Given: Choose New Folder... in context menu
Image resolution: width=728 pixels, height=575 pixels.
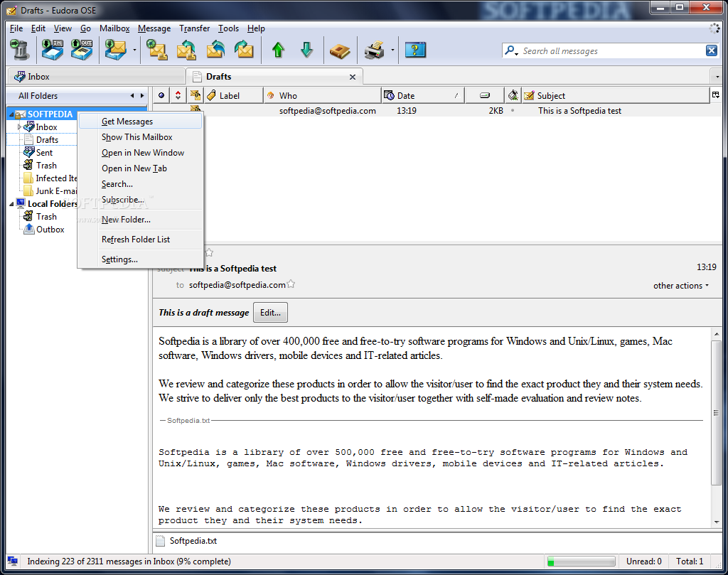Looking at the screenshot, I should [x=140, y=220].
